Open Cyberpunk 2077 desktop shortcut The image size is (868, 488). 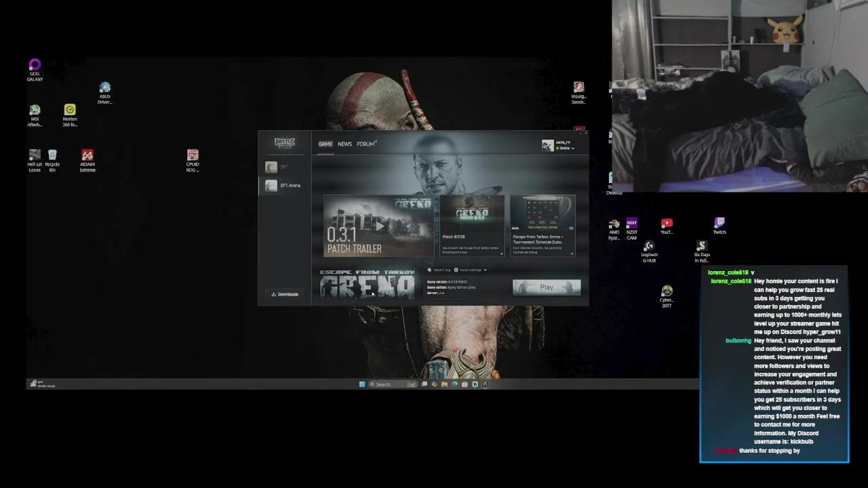pos(667,297)
